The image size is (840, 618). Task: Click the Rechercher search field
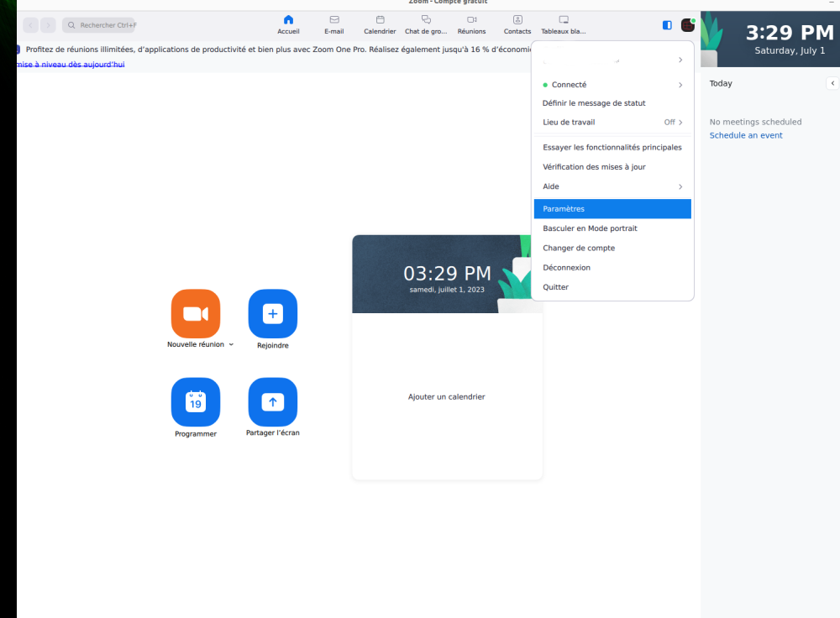(x=99, y=25)
